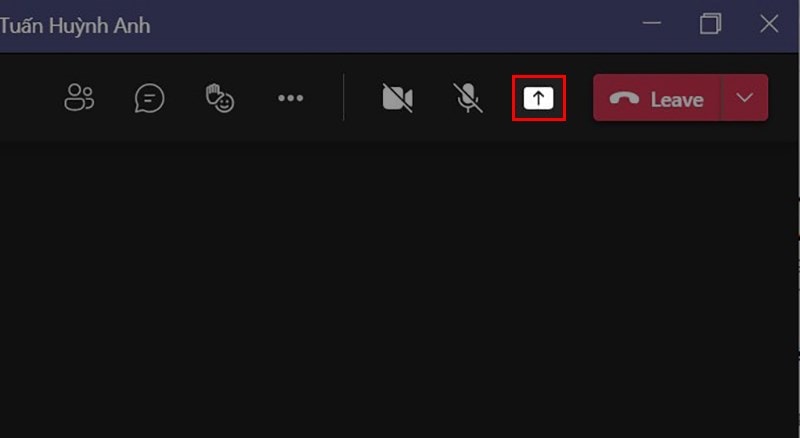Click the red hang-up phone icon

pos(624,99)
